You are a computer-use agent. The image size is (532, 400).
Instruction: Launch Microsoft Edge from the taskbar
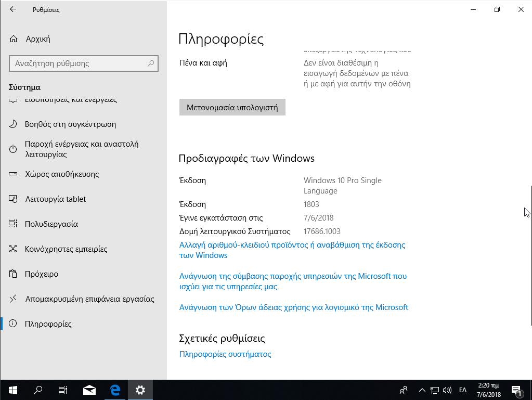(115, 390)
